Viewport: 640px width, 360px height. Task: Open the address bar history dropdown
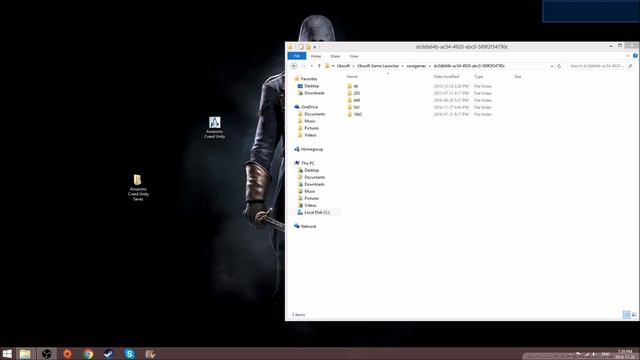coord(552,66)
